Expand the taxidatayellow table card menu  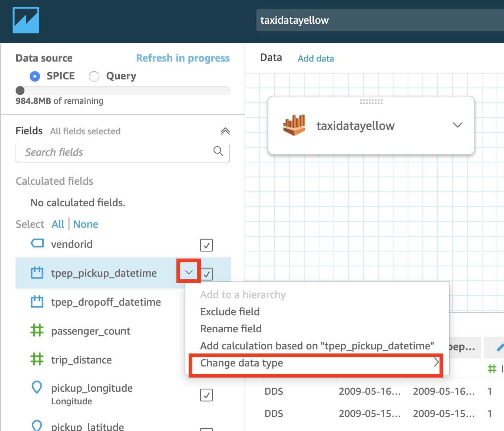(x=458, y=125)
